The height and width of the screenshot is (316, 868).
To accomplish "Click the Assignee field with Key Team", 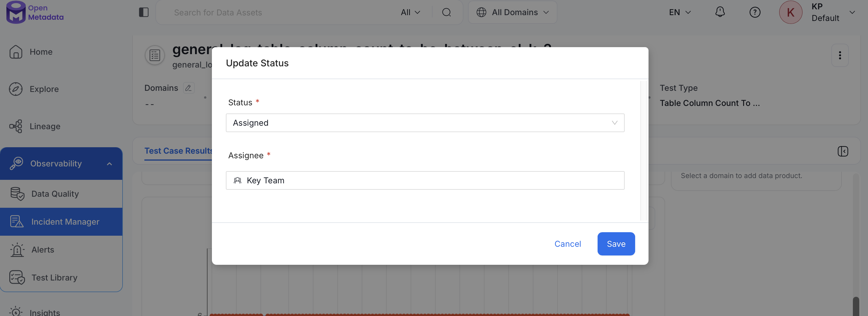I will click(x=425, y=180).
